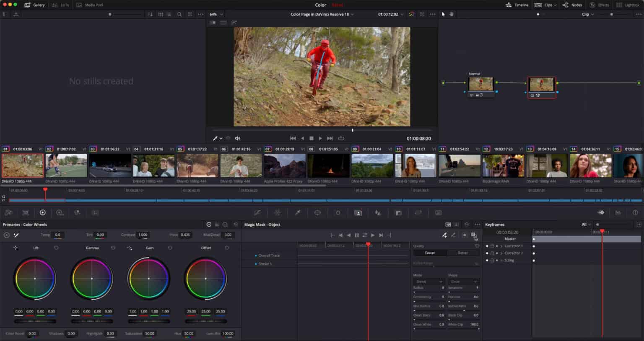Play the clip in the viewer
This screenshot has width=644, height=341.
coord(320,138)
